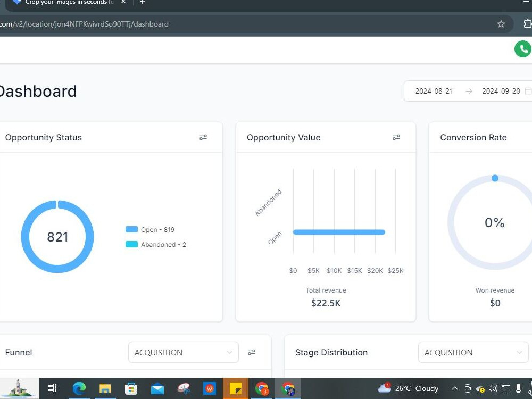Viewport: 532px width, 399px height.
Task: Click the lighthouse search highlight on taskbar
Action: 19,388
